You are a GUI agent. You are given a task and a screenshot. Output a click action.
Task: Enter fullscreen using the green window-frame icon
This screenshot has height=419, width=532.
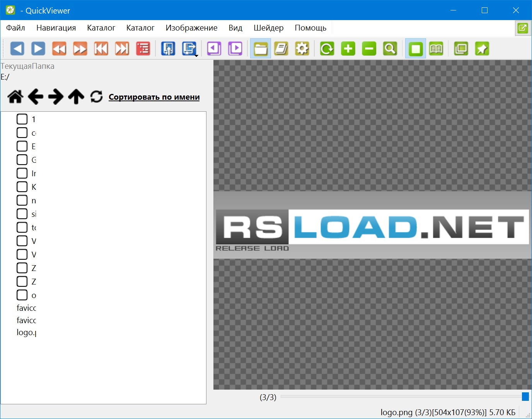461,49
